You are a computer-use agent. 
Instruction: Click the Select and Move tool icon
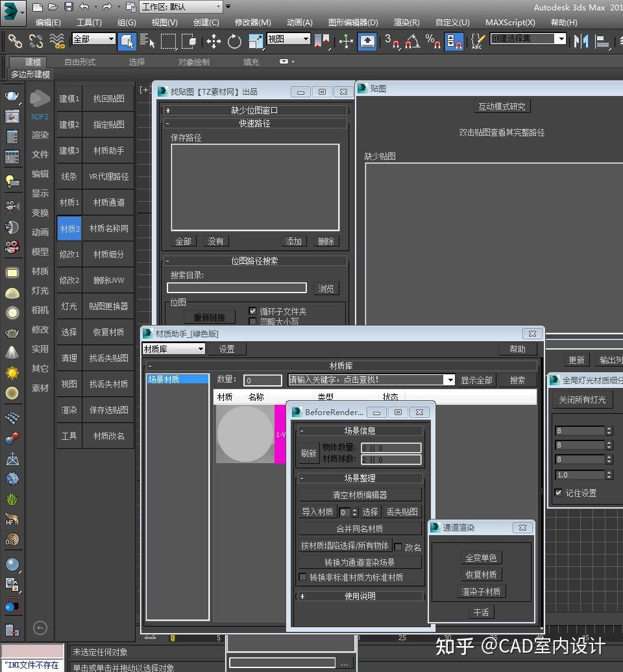click(x=214, y=42)
